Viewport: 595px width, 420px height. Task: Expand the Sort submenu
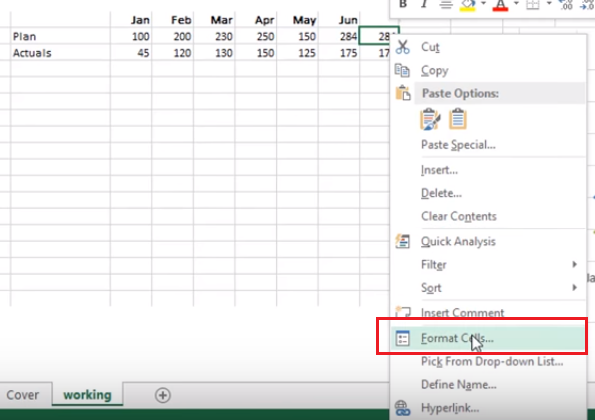point(488,288)
